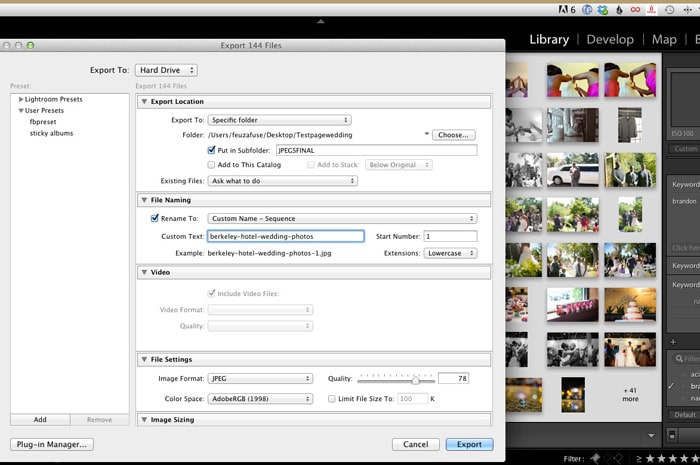The width and height of the screenshot is (700, 465).
Task: Open the Below Original stack dropdown
Action: (399, 165)
